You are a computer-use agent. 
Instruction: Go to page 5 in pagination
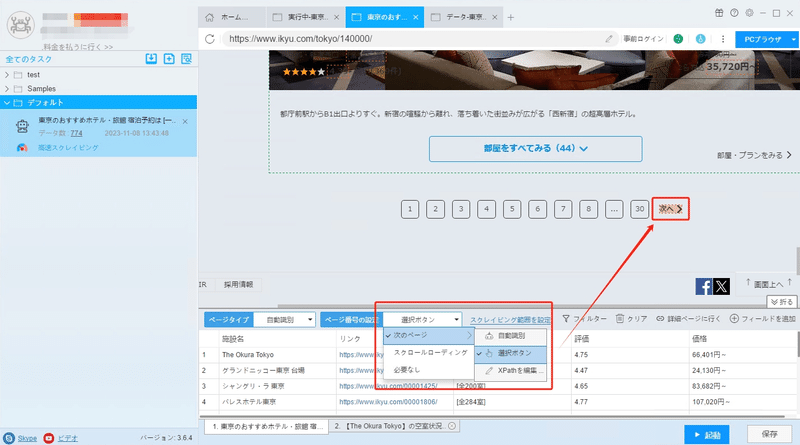(x=512, y=209)
